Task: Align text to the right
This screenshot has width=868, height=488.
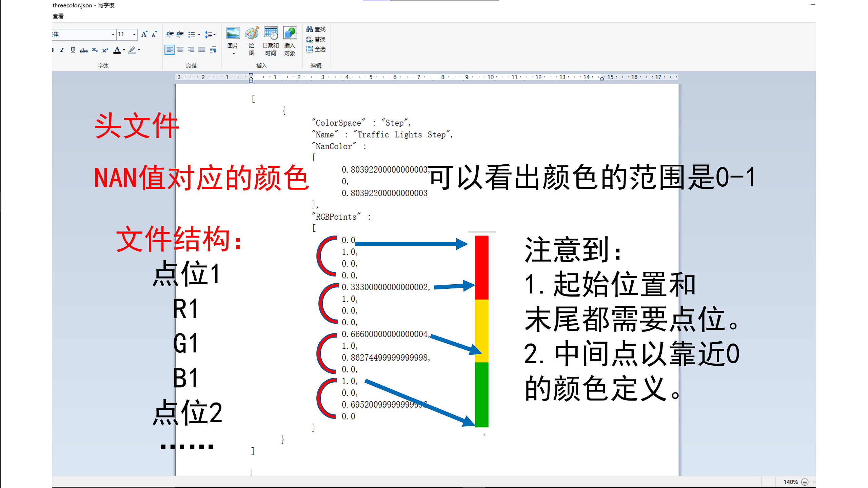Action: pyautogui.click(x=191, y=50)
